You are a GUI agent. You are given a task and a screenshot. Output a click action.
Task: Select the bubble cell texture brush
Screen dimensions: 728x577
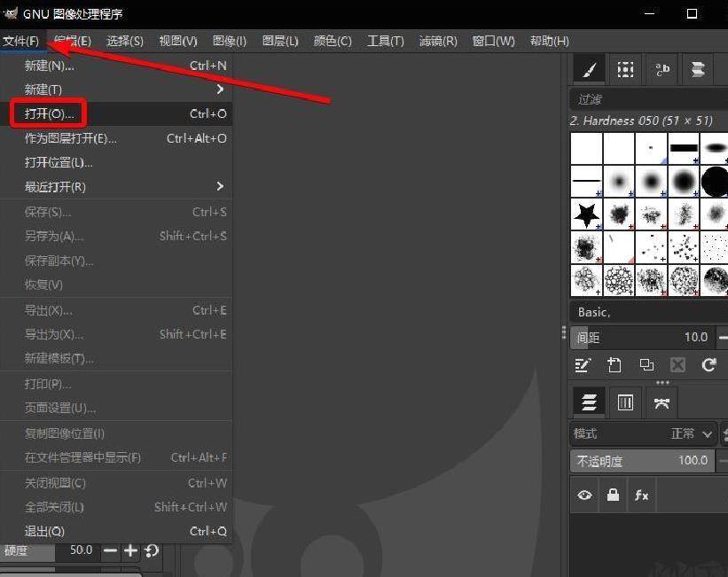pyautogui.click(x=619, y=280)
